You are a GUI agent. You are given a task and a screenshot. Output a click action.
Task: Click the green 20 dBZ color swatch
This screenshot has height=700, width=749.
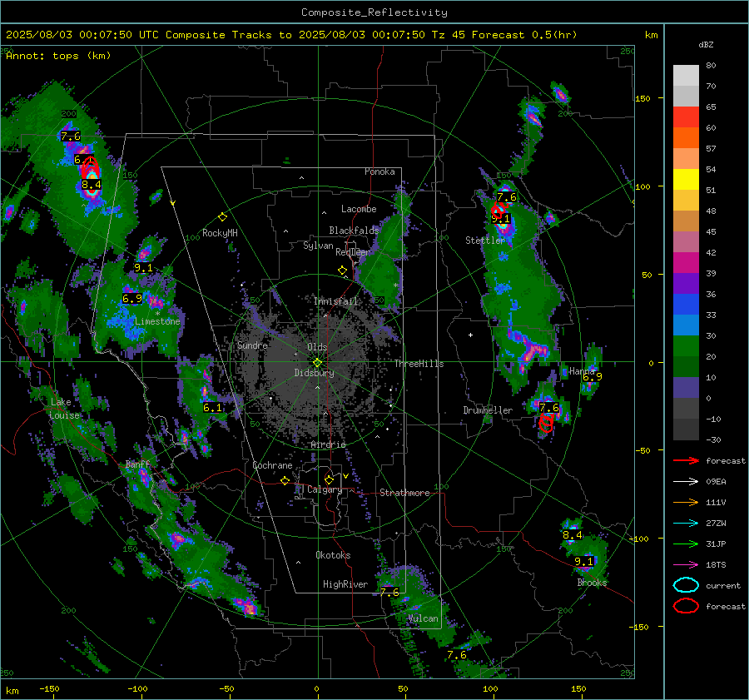click(x=686, y=346)
